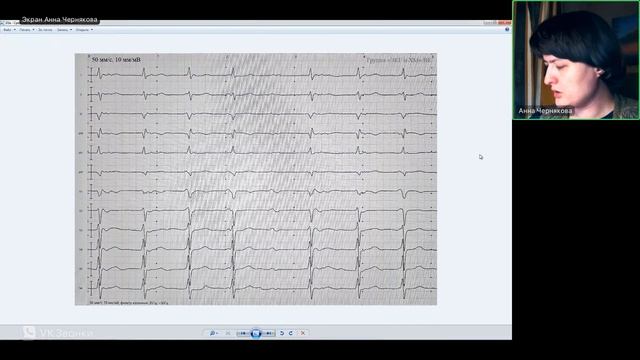Open the help icon in viewer toolbar
This screenshot has height=360, width=640.
(x=507, y=29)
